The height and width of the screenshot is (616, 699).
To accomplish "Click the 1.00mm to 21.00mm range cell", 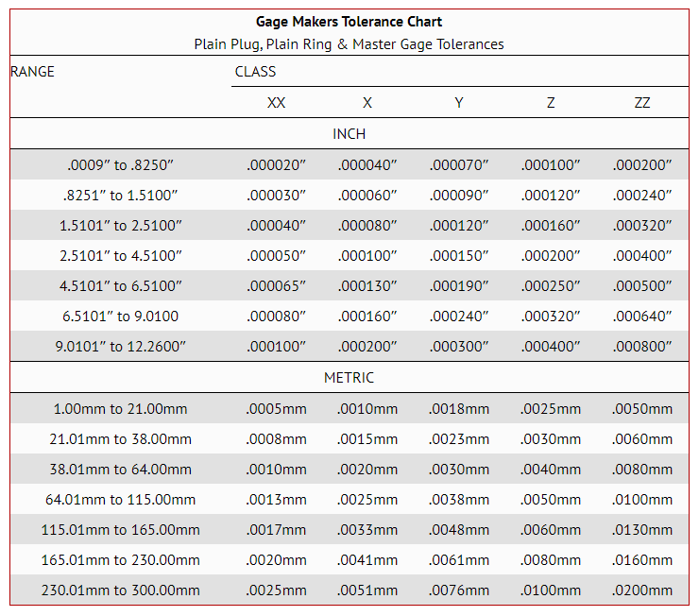I will click(x=120, y=409).
